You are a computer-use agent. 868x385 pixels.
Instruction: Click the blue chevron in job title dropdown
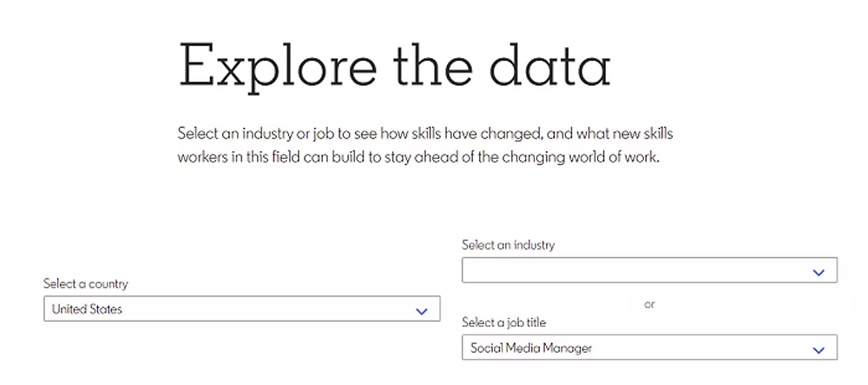click(819, 350)
